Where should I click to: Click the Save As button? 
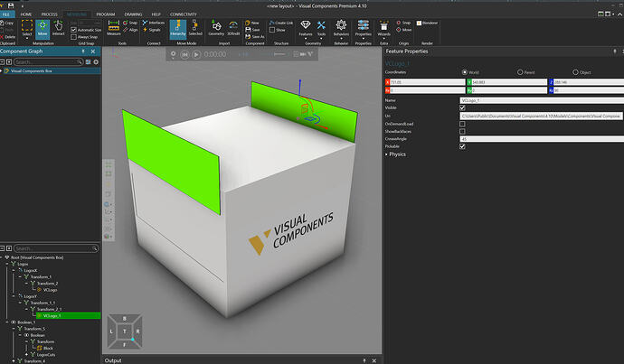[x=253, y=36]
